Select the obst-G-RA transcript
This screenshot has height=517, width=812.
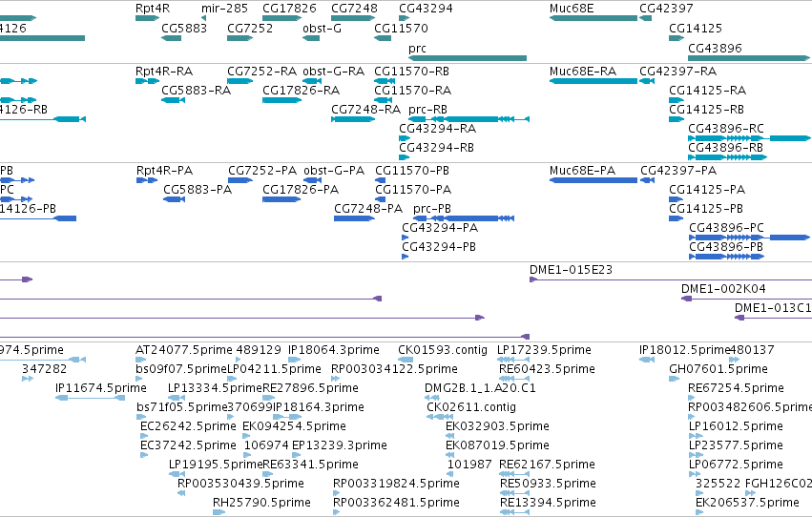tap(312, 81)
